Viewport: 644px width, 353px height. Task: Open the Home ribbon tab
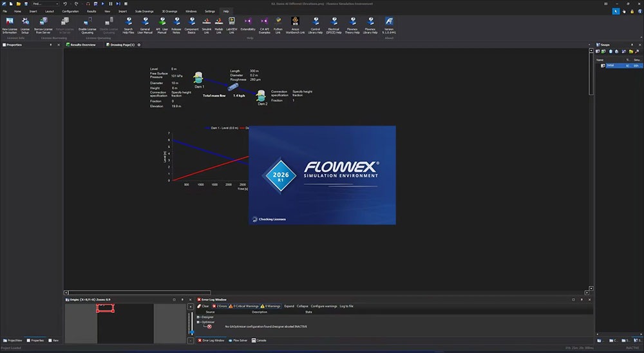pos(17,12)
